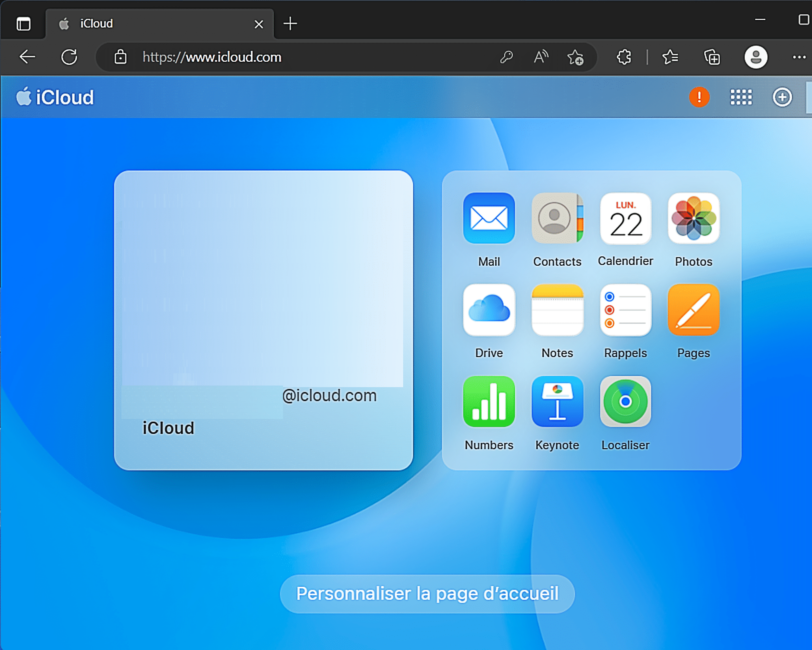The image size is (812, 650).
Task: Open the tab actions menu icon
Action: [x=23, y=24]
